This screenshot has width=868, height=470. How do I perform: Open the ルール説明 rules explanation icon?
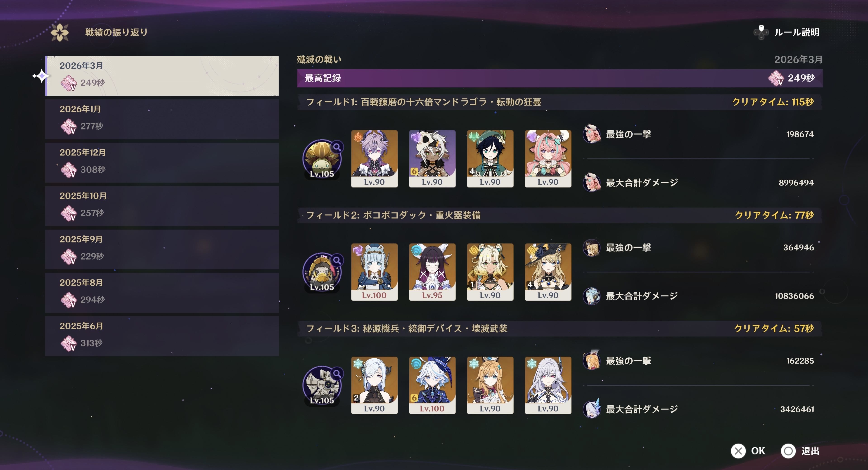761,32
